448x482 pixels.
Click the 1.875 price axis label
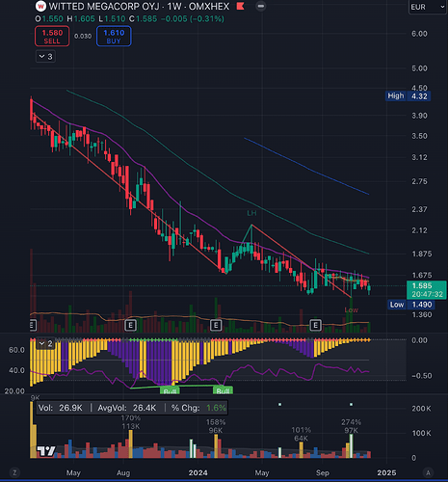(422, 254)
